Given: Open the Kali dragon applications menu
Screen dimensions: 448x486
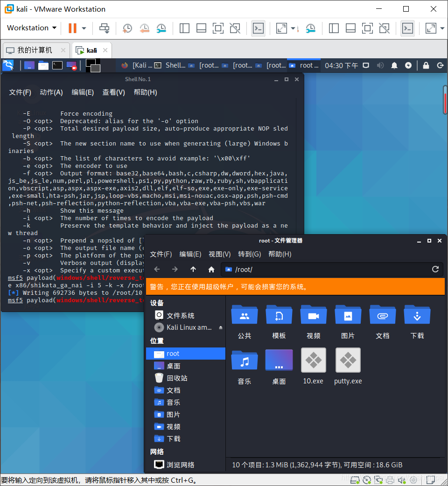Looking at the screenshot, I should (8, 65).
